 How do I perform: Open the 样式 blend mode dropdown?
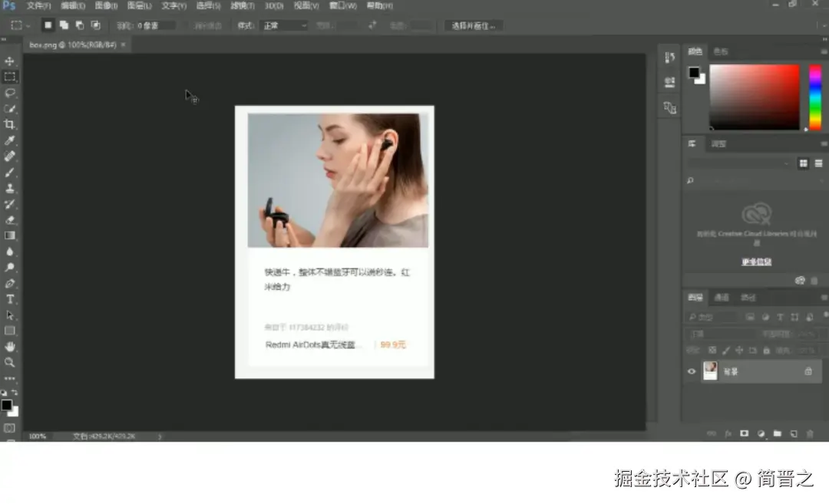282,25
